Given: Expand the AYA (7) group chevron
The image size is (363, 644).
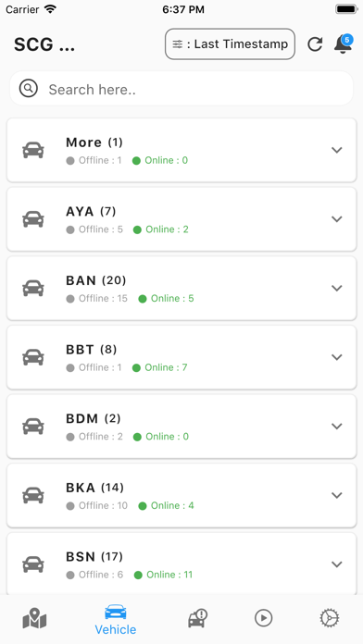Looking at the screenshot, I should [x=337, y=219].
